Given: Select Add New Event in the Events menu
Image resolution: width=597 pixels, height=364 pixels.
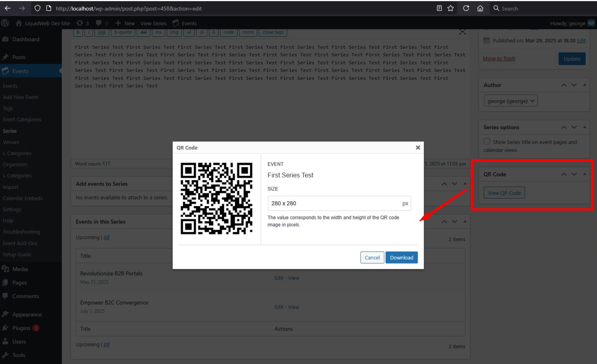Looking at the screenshot, I should tap(20, 97).
